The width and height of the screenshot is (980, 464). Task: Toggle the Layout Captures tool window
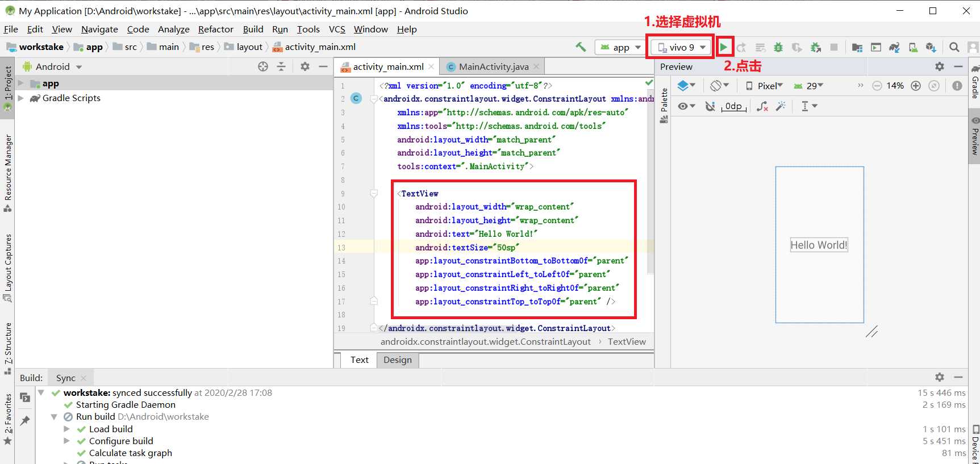7,268
